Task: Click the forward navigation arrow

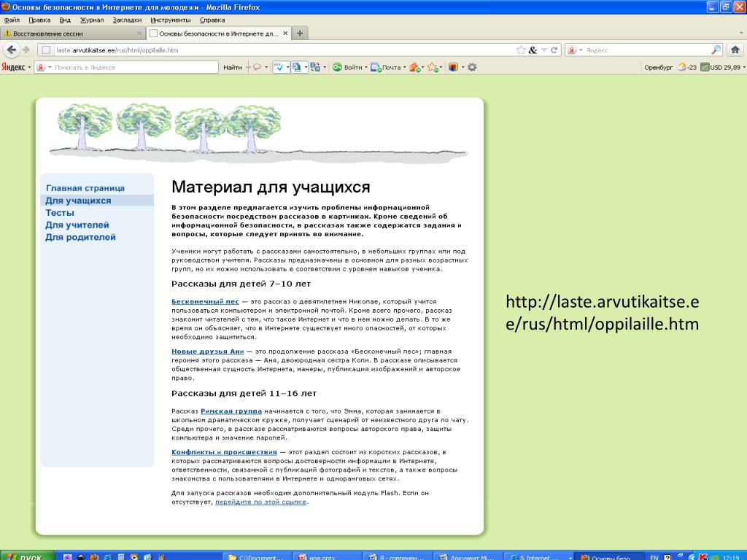Action: point(27,50)
